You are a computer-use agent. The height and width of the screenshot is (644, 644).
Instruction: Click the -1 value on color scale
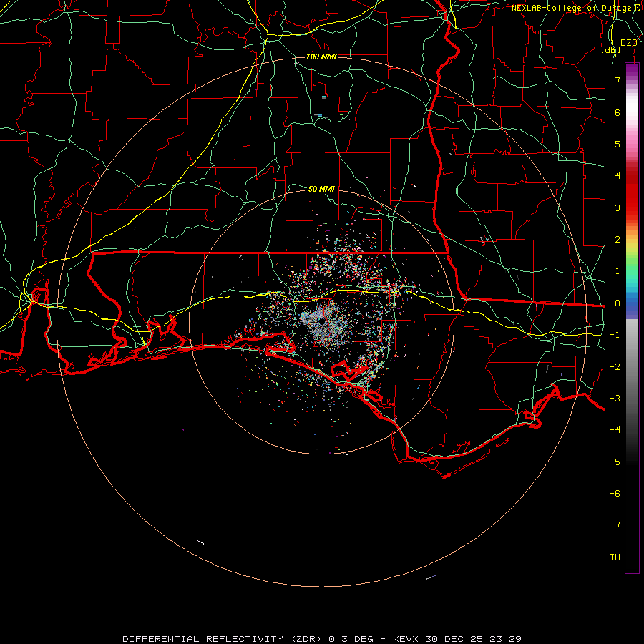click(615, 335)
